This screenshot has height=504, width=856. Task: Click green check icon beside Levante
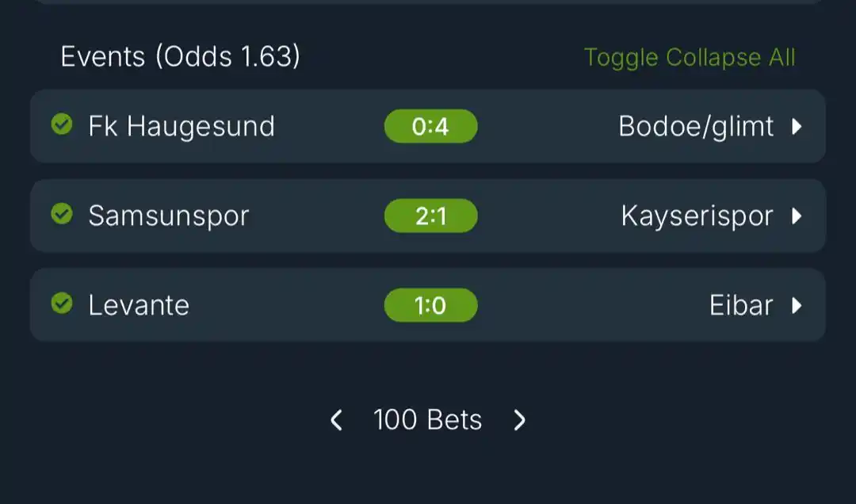coord(62,303)
